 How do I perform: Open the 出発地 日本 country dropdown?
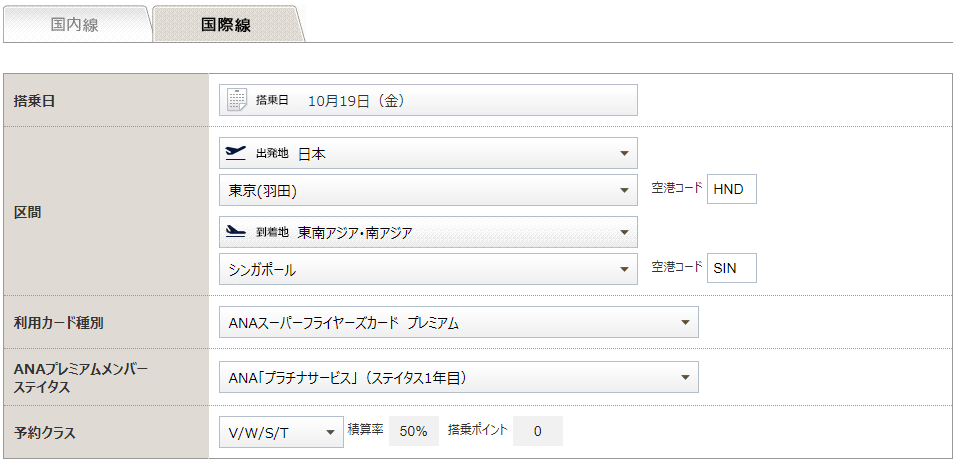[428, 153]
